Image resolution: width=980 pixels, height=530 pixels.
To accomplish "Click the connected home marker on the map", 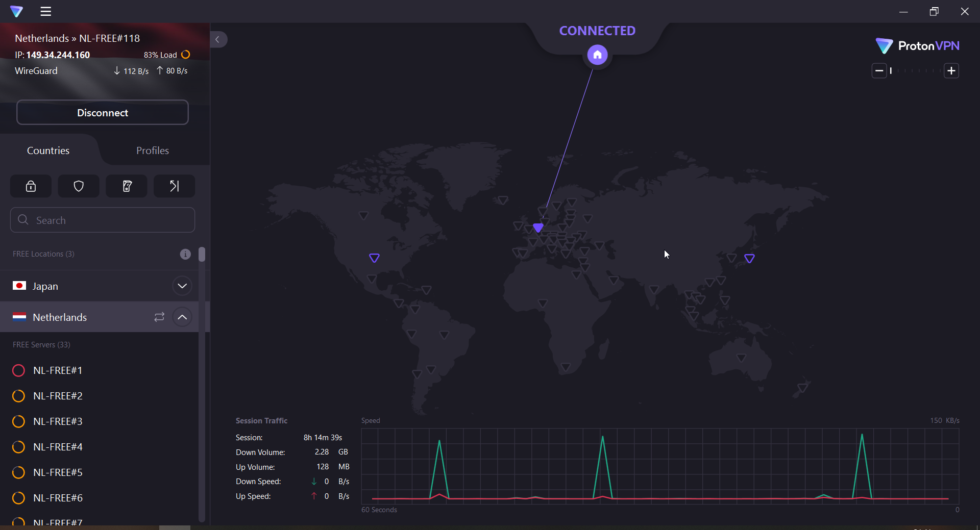I will [x=597, y=55].
